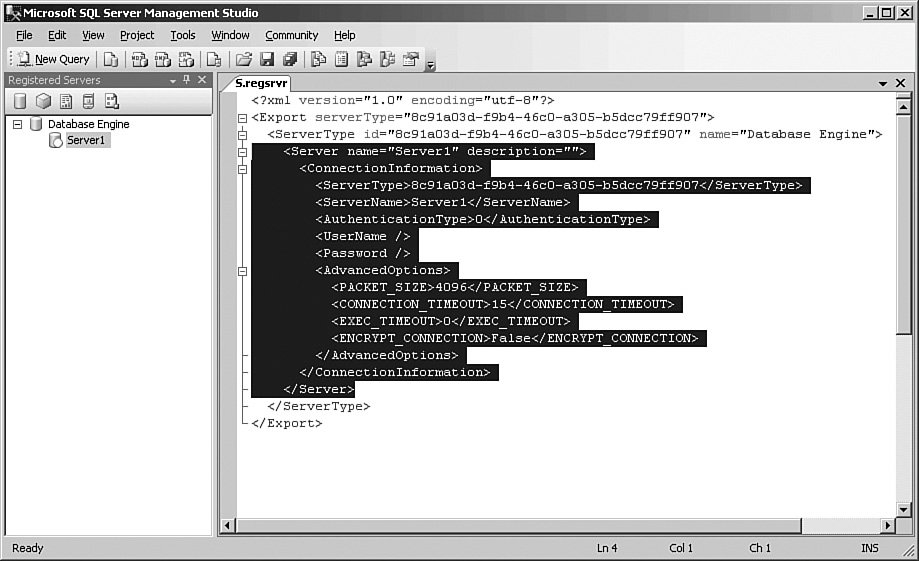Open the Summary page toolbar icon
The image size is (919, 561).
pos(341,59)
